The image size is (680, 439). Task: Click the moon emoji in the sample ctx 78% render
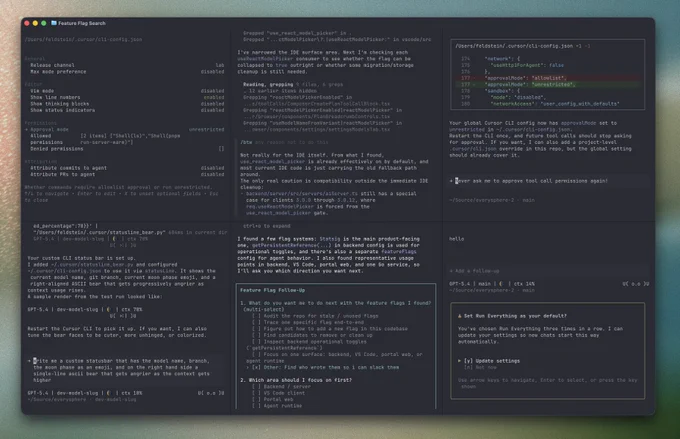[108, 309]
